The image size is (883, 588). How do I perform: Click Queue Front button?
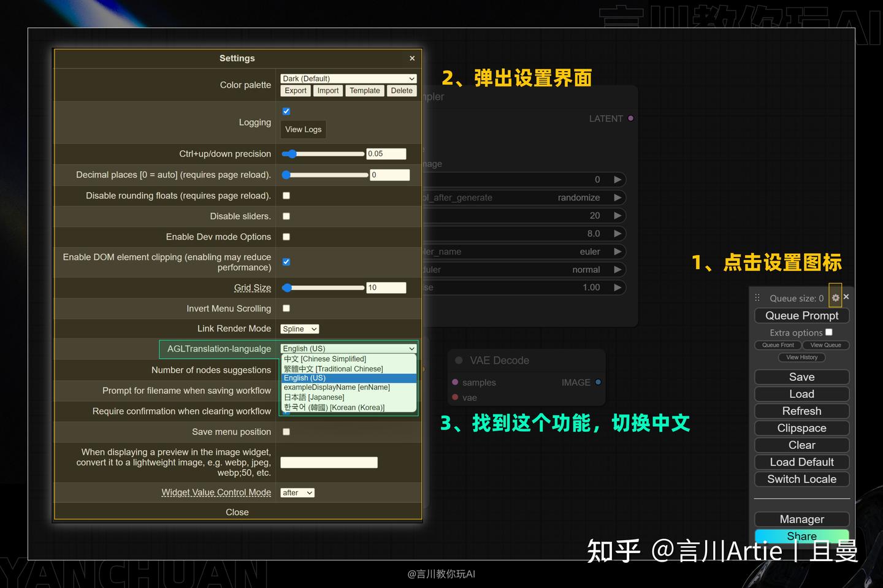(x=778, y=345)
